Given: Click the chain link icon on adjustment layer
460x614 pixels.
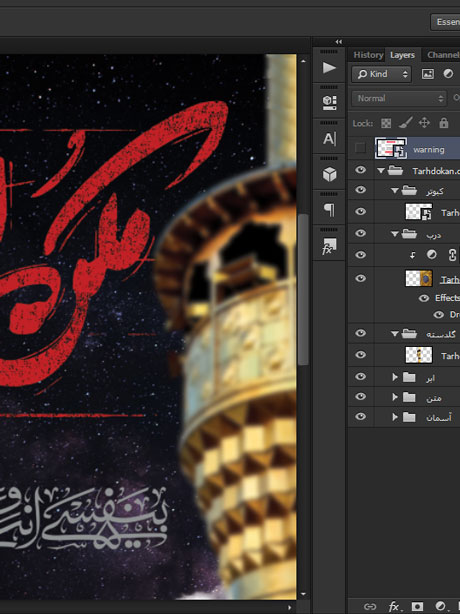Looking at the screenshot, I should coord(452,255).
